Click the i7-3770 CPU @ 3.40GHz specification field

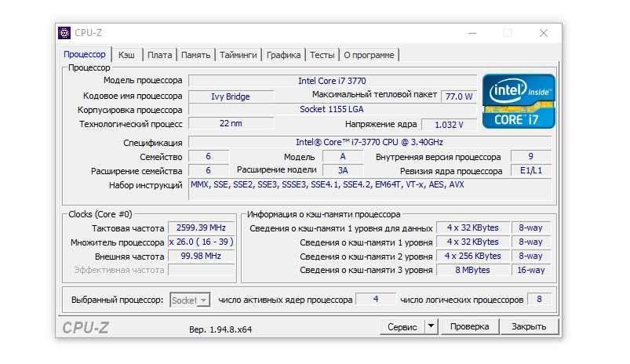(370, 142)
